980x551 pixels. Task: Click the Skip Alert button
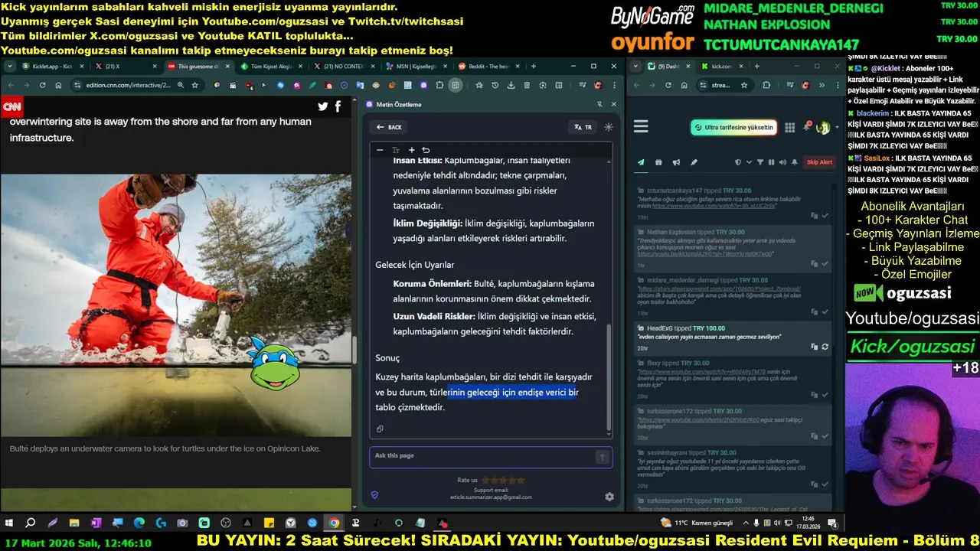click(819, 162)
